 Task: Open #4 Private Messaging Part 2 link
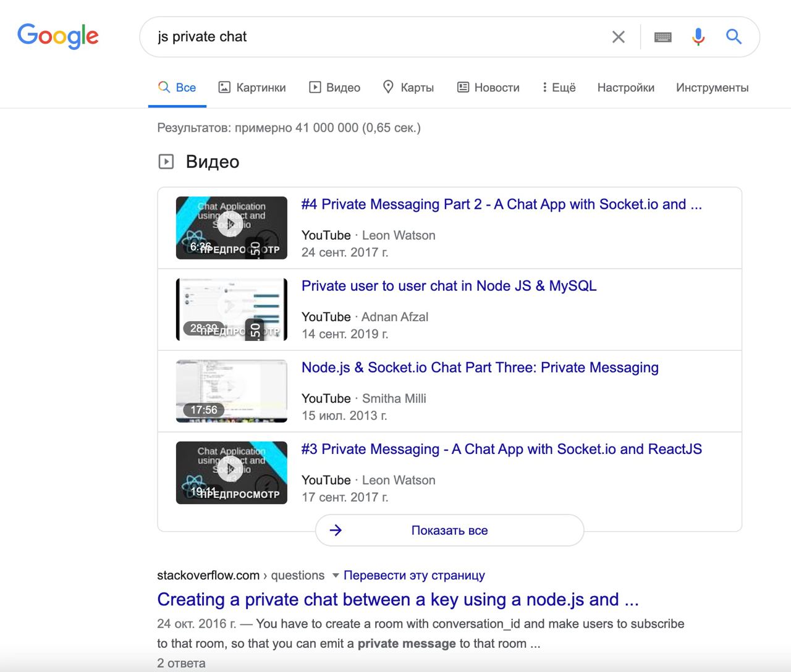501,204
